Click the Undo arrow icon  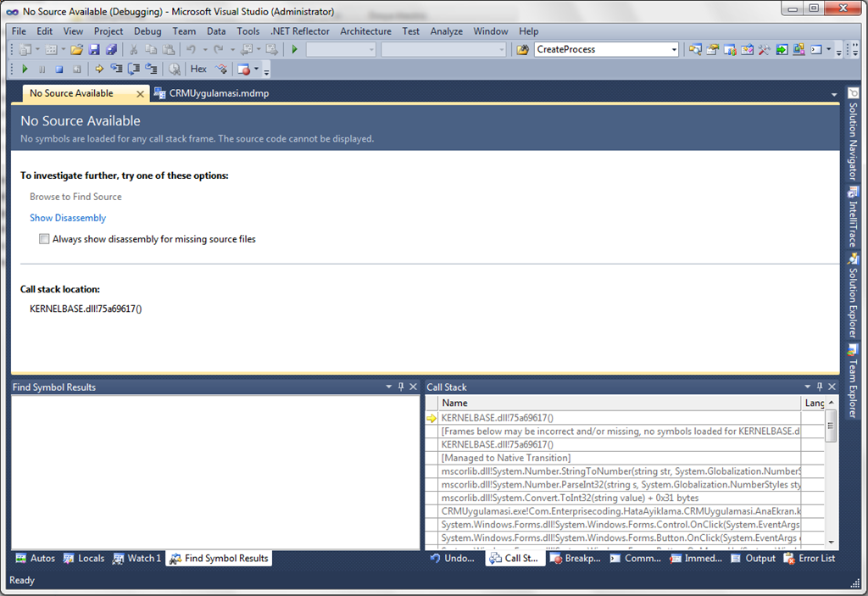point(191,50)
